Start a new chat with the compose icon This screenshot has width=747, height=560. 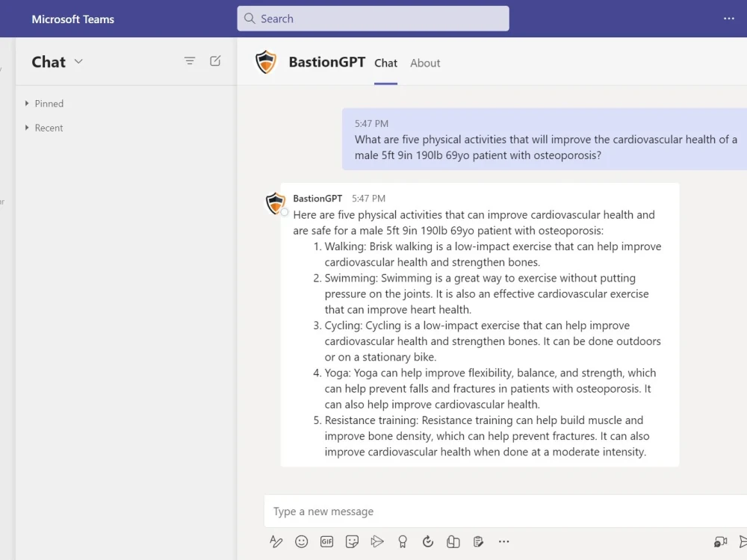[215, 61]
